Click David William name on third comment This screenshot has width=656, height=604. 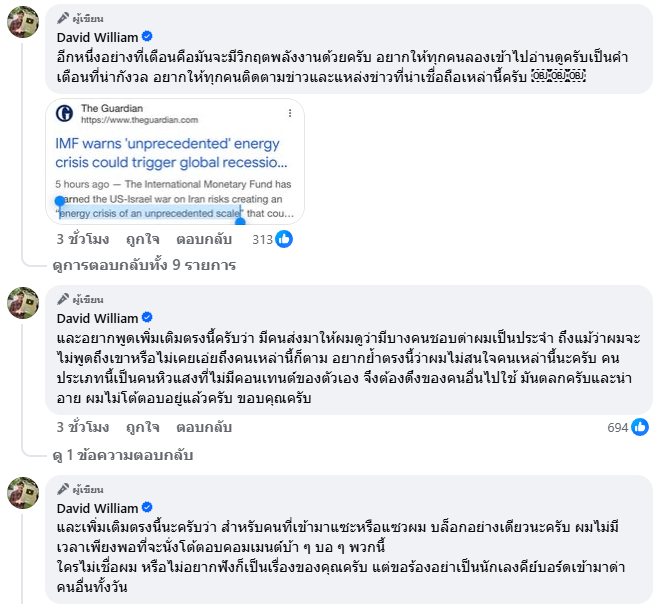97,508
